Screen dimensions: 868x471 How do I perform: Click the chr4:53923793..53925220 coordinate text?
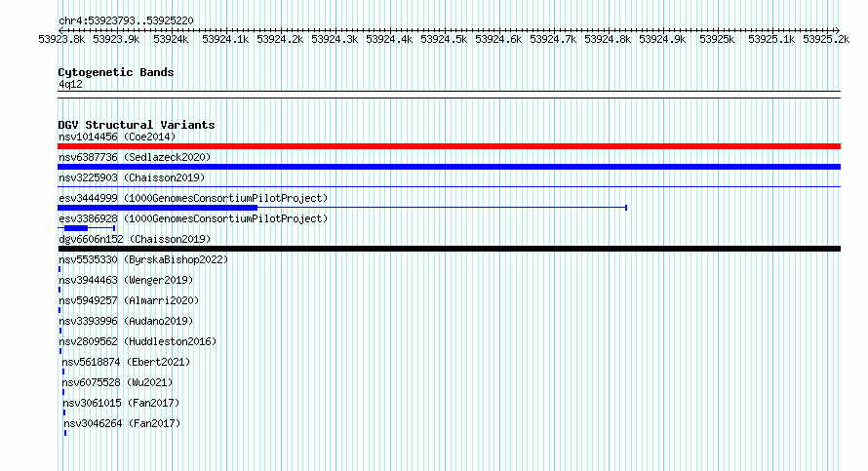(x=126, y=20)
